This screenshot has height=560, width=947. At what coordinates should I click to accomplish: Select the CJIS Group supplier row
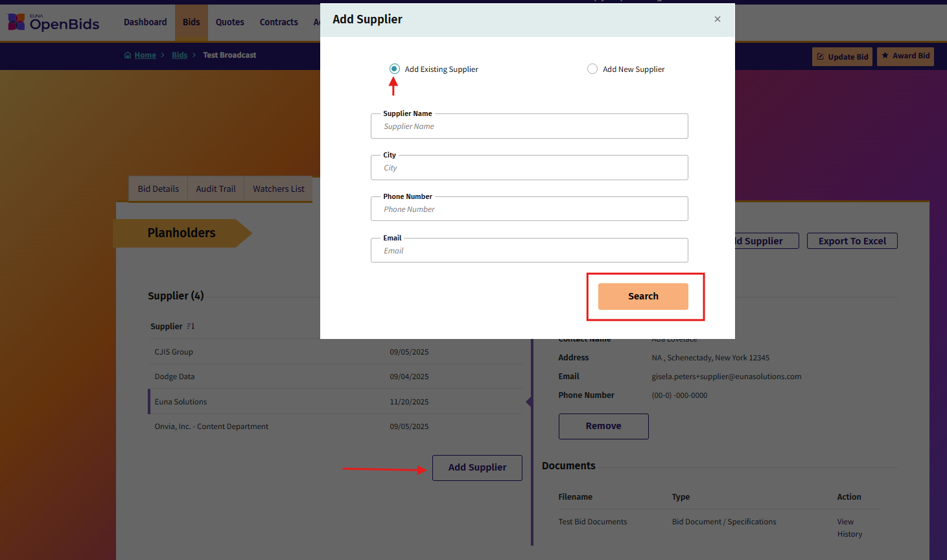pyautogui.click(x=334, y=352)
